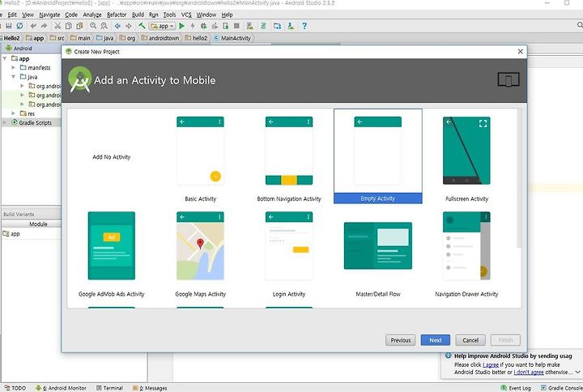The height and width of the screenshot is (392, 583).
Task: Open the Tools menu
Action: (169, 15)
